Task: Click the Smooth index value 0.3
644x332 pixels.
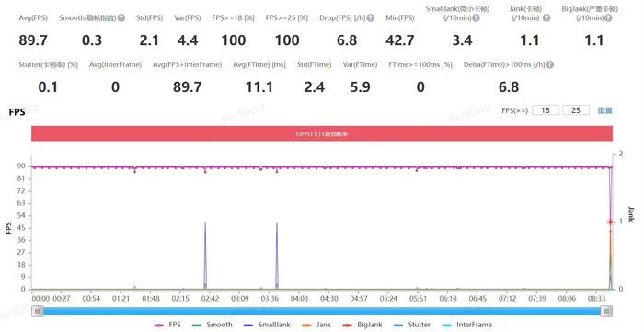Action: pos(92,40)
